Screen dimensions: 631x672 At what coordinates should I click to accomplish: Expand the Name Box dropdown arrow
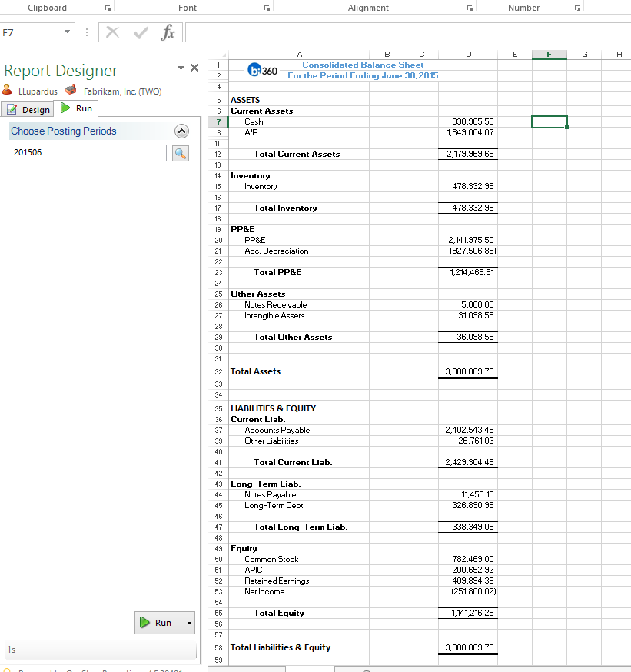68,32
